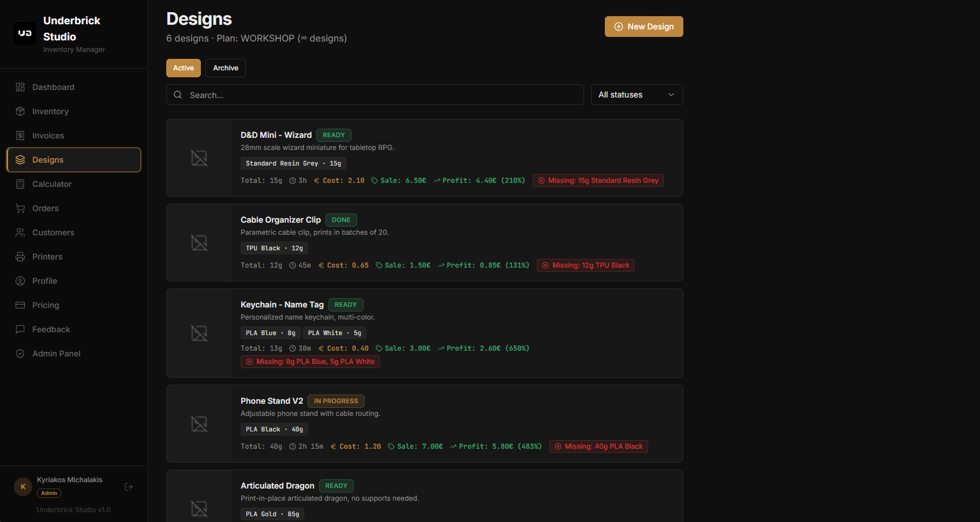
Task: Expand the All statuses dropdown
Action: (637, 95)
